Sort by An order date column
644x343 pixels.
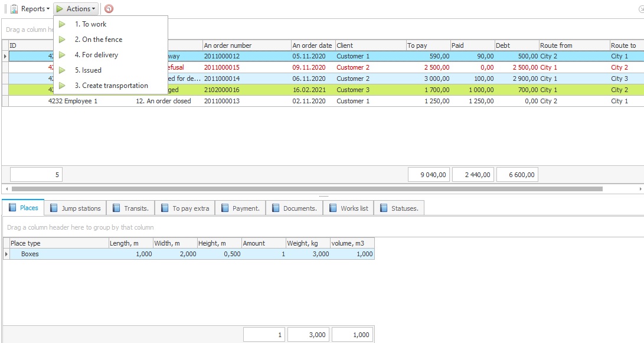pyautogui.click(x=313, y=45)
